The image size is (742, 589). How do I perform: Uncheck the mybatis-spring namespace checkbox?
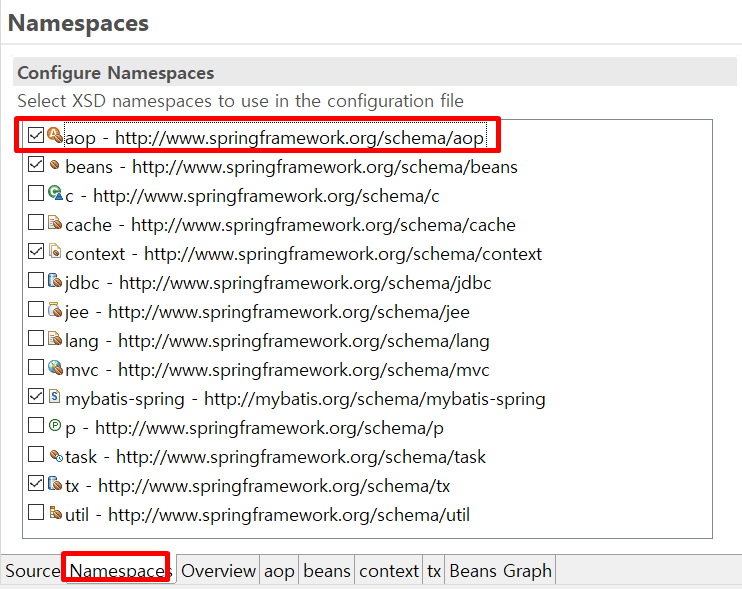point(36,396)
